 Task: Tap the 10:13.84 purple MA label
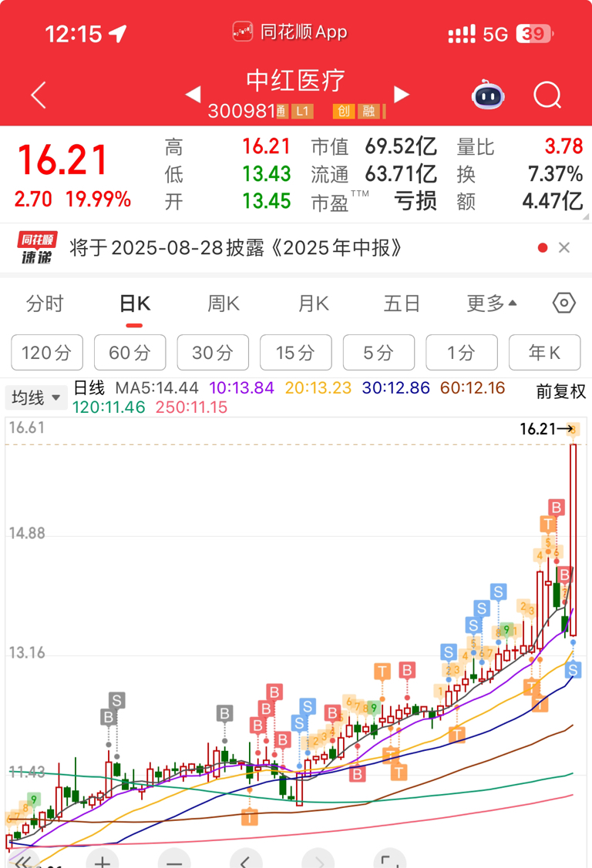241,388
